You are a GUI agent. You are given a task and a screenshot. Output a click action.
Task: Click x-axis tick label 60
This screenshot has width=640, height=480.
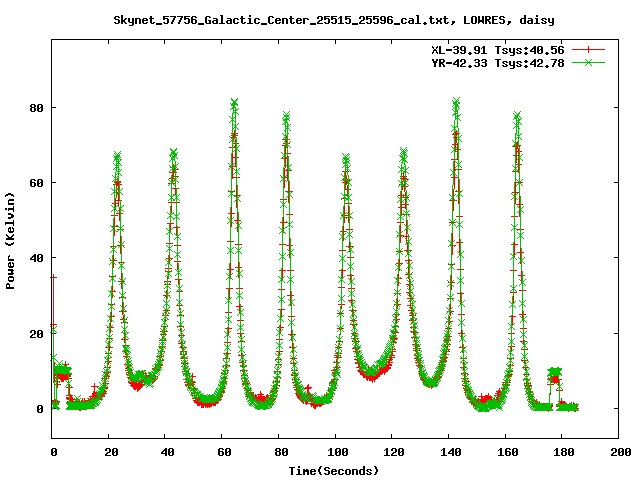pyautogui.click(x=224, y=452)
